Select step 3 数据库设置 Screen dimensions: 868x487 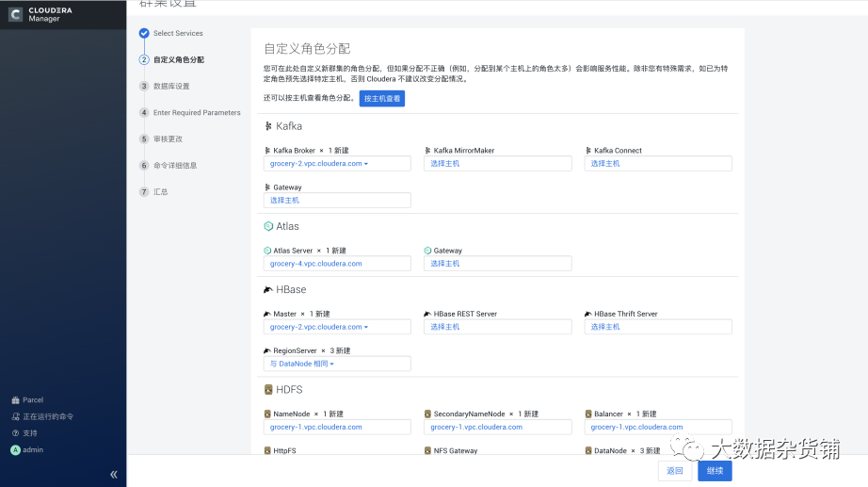171,87
